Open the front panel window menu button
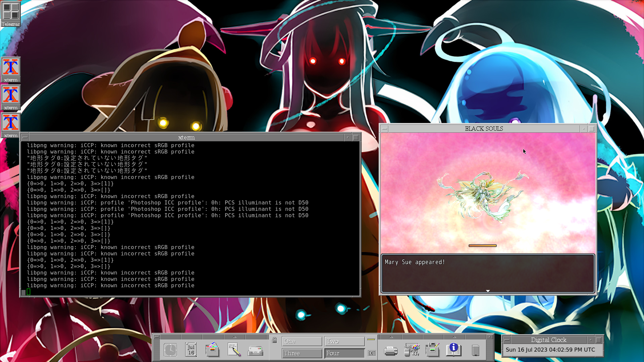The width and height of the screenshot is (644, 362). coord(156,337)
